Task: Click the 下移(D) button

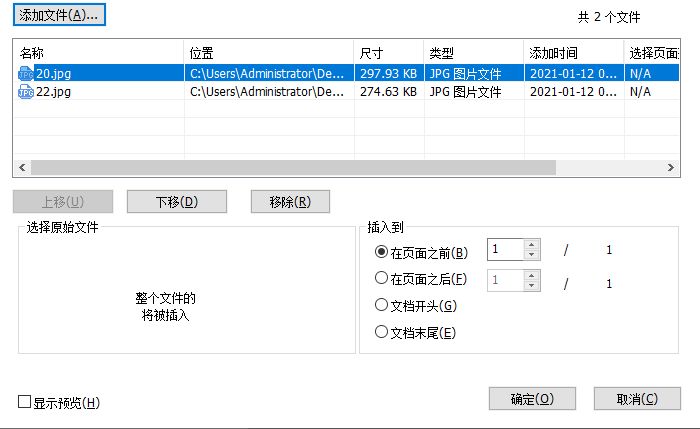Action: tap(177, 202)
